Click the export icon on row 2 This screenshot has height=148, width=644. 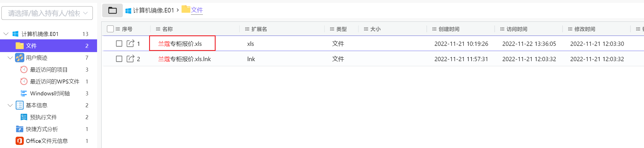(x=130, y=59)
